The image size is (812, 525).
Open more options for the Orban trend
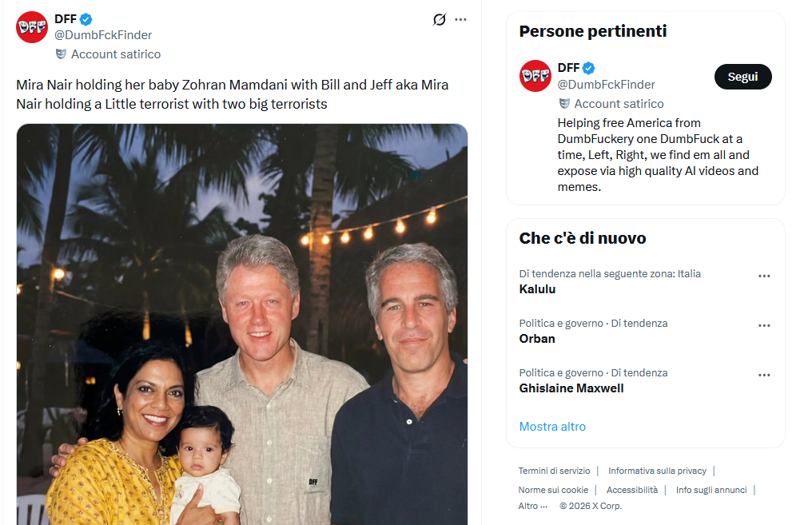[x=764, y=325]
